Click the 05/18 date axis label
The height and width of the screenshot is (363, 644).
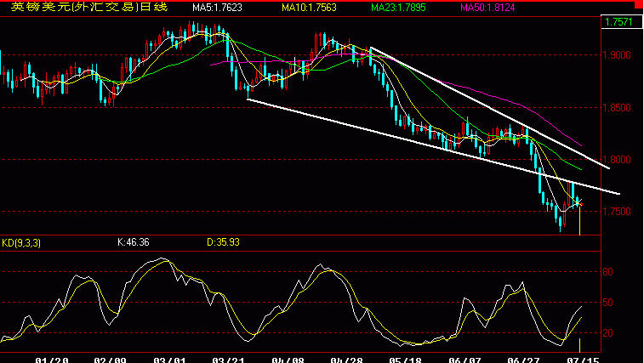[x=406, y=360]
